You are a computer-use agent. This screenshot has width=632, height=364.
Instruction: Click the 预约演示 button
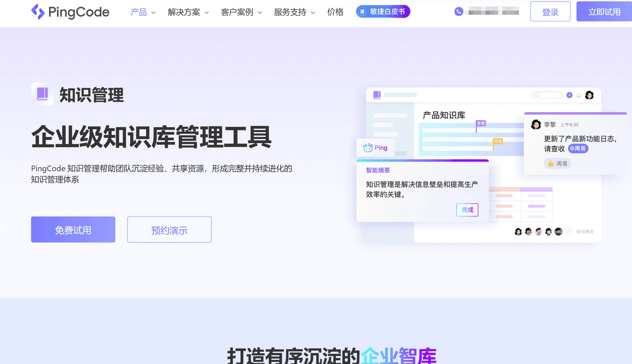(169, 229)
